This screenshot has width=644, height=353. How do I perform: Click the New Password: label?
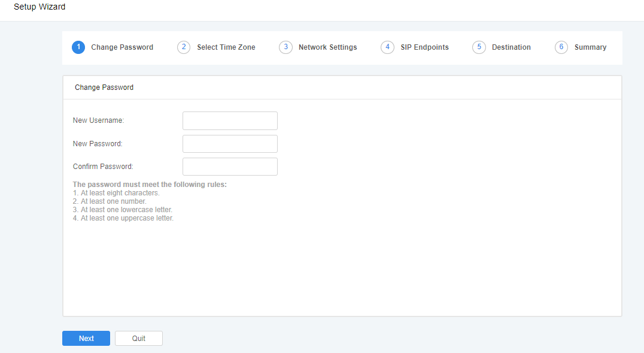(98, 144)
